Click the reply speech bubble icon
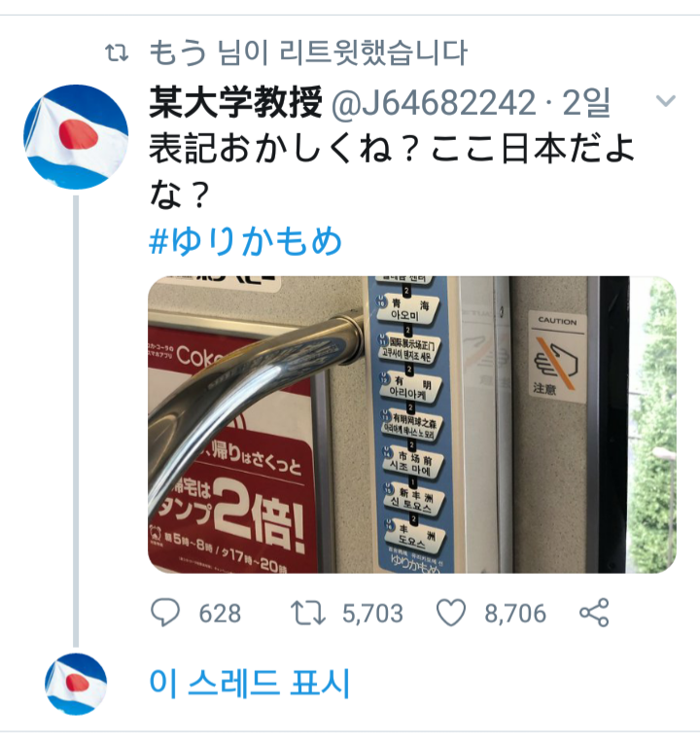This screenshot has width=700, height=744. pyautogui.click(x=164, y=613)
